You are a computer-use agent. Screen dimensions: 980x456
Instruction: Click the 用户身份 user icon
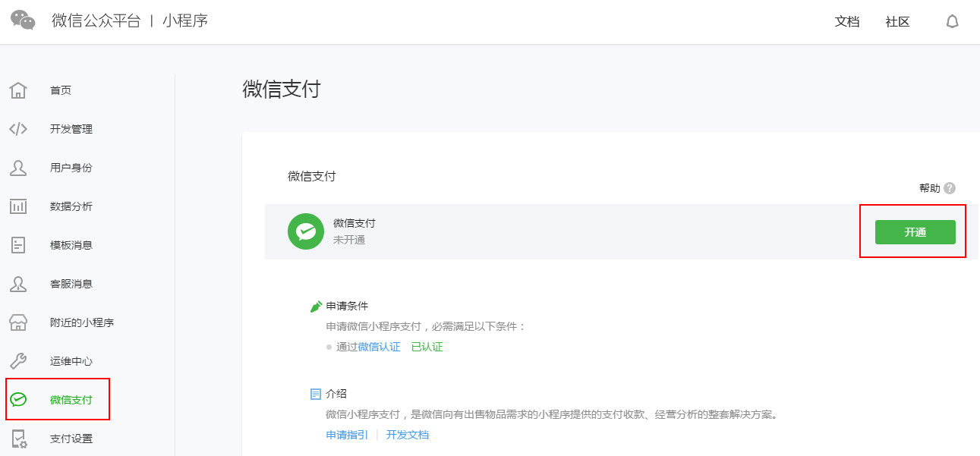click(18, 167)
